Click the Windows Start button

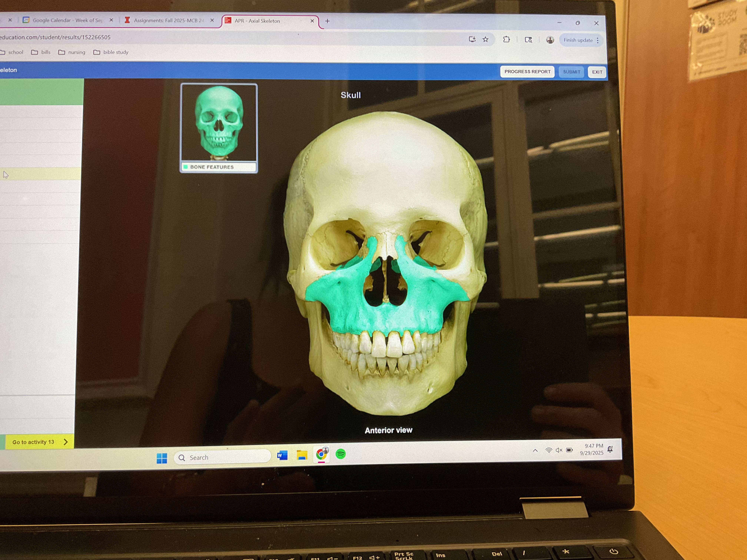(x=162, y=458)
